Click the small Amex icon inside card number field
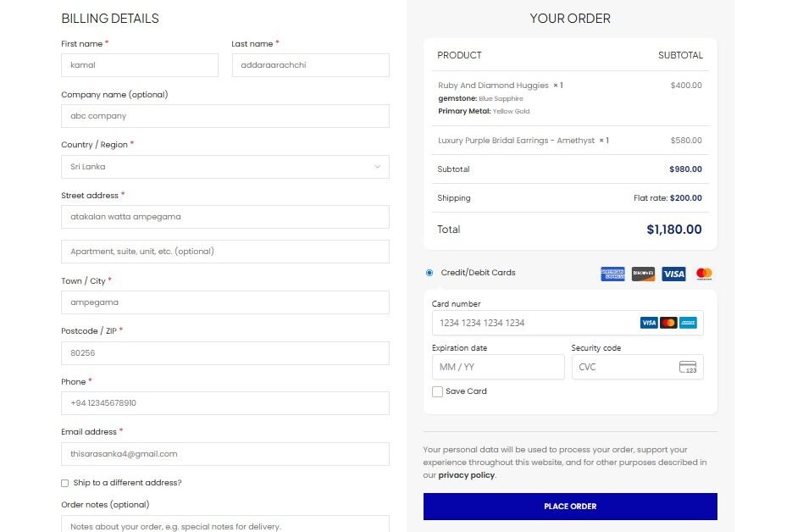Image resolution: width=792 pixels, height=532 pixels. click(688, 323)
